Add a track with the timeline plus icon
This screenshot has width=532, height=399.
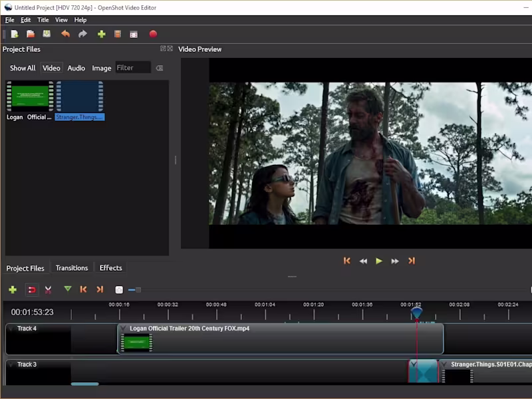pyautogui.click(x=12, y=290)
